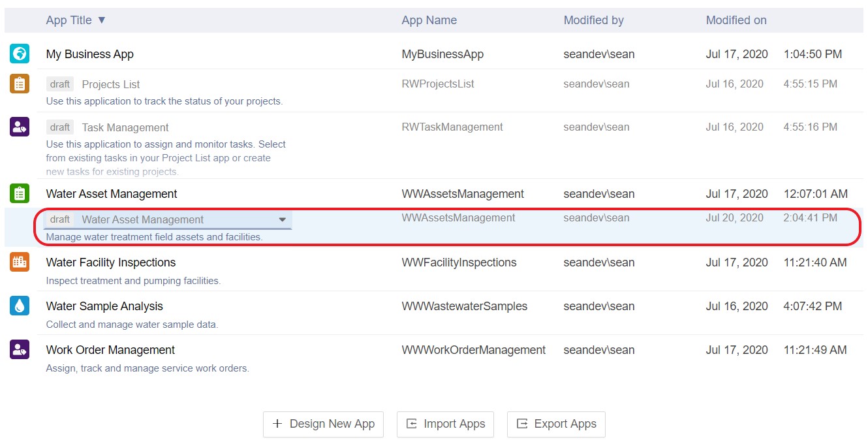The image size is (868, 446).
Task: Open the Water Sample Analysis app title
Action: tap(104, 306)
